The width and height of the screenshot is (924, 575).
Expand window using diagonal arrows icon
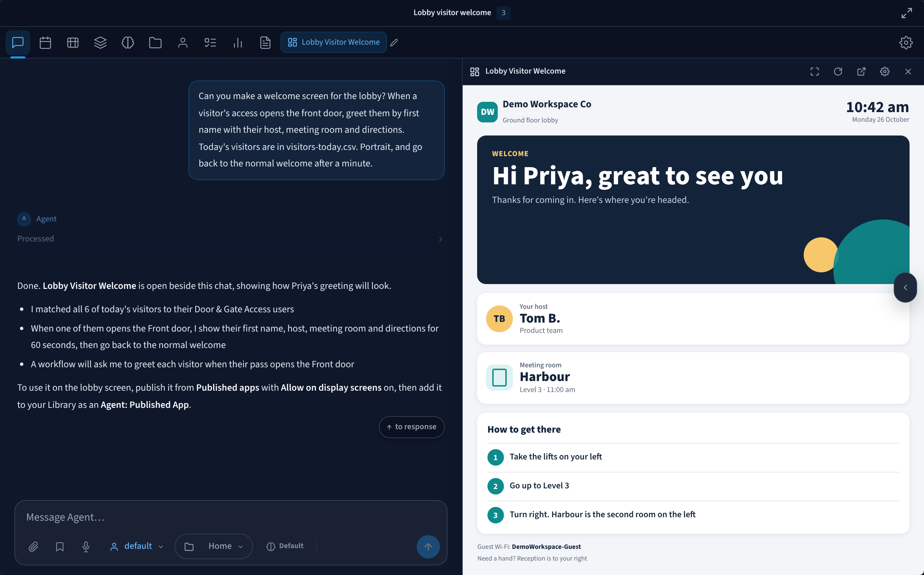coord(906,13)
